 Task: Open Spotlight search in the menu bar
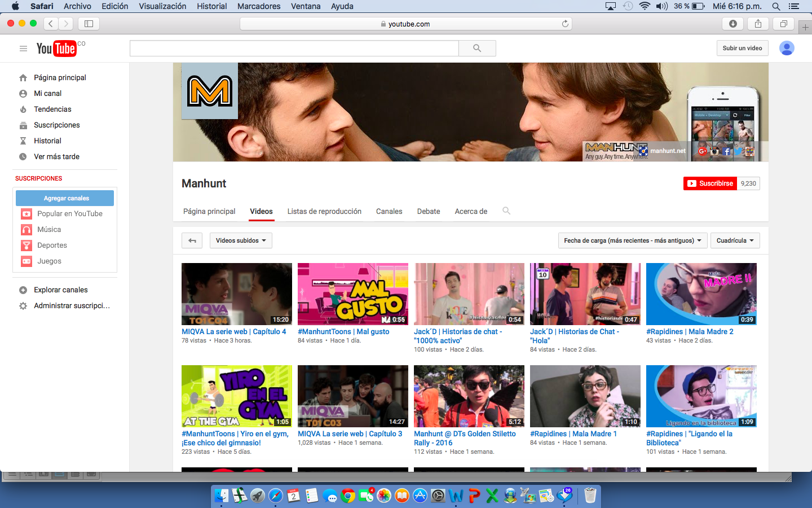(776, 6)
